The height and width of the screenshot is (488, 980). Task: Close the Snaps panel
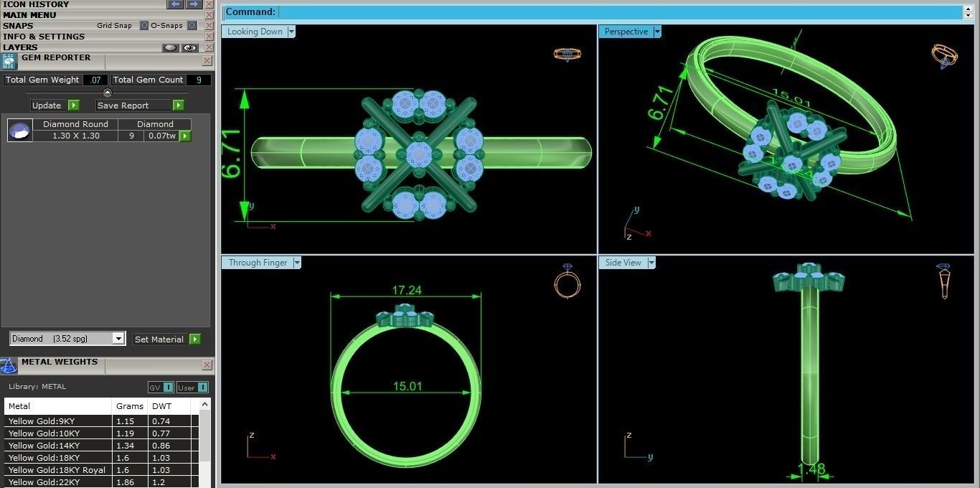tap(209, 25)
